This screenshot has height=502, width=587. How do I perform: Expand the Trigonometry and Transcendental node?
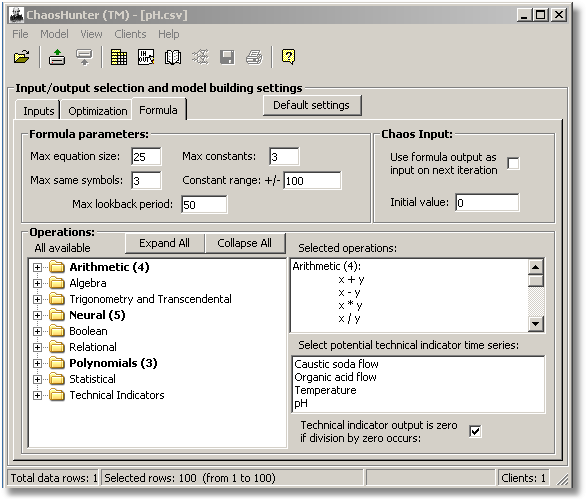click(37, 299)
